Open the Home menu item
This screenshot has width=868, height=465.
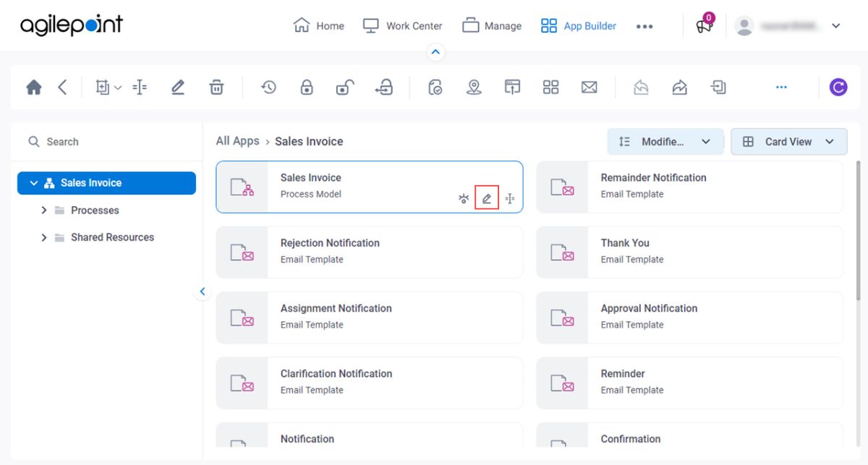click(x=318, y=26)
